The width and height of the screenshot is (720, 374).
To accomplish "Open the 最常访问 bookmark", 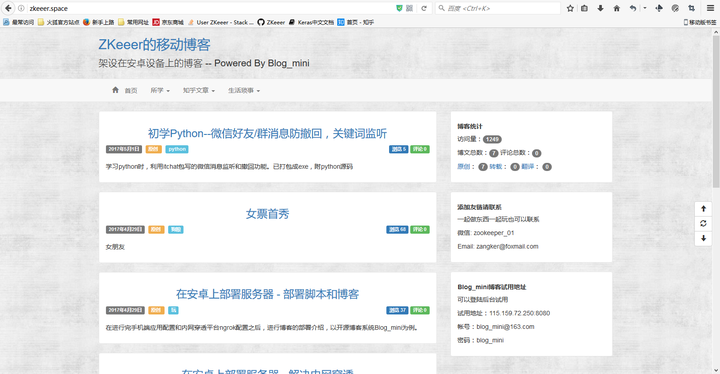I will pyautogui.click(x=18, y=22).
